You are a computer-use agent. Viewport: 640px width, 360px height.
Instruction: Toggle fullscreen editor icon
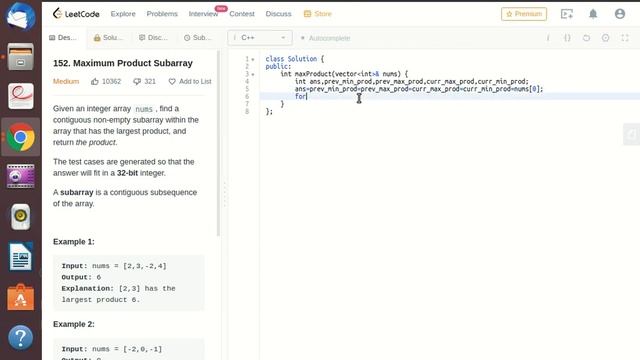(x=625, y=38)
